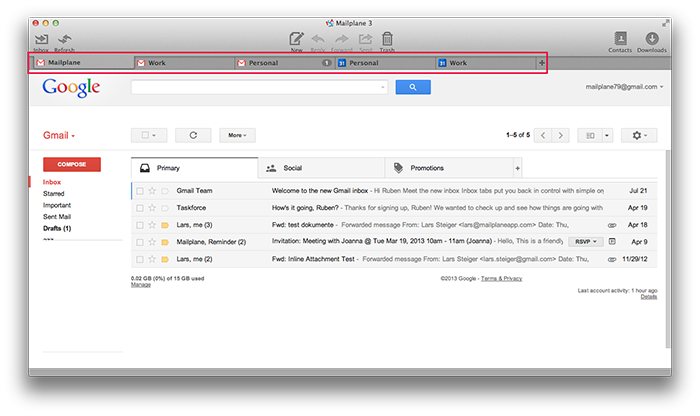The image size is (700, 416).
Task: Click the Forward toolbar arrow
Action: point(342,39)
